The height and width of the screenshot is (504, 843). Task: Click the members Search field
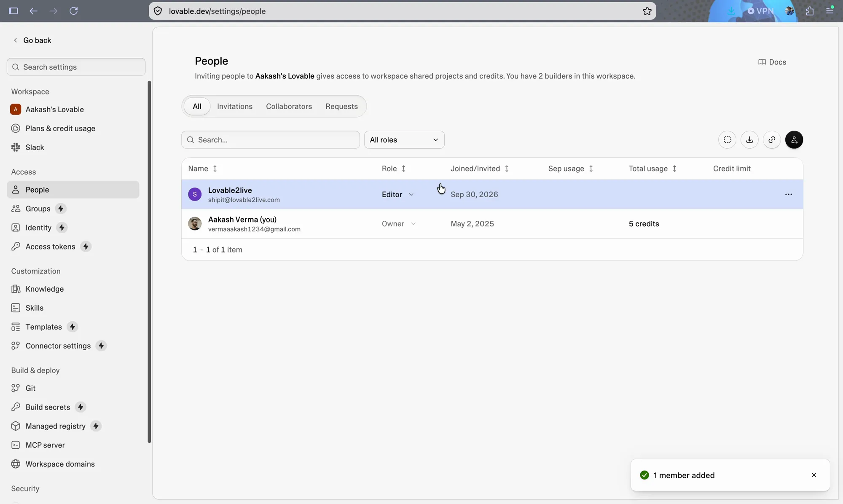tap(271, 140)
